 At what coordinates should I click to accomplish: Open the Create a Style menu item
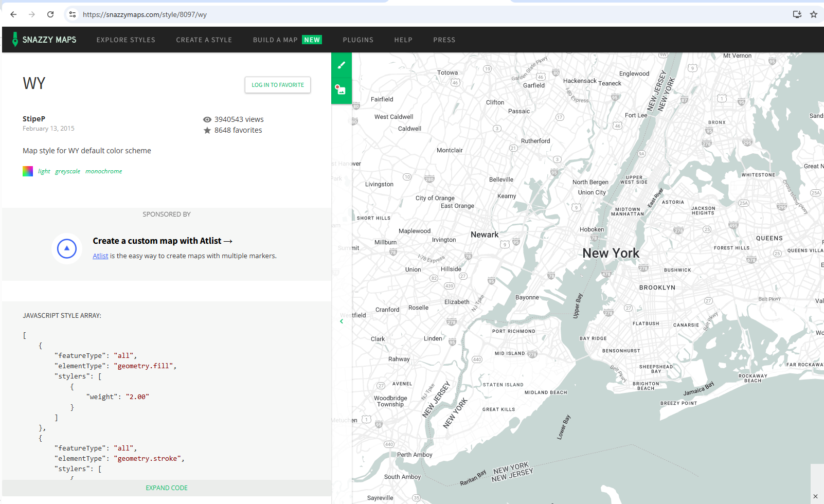point(204,40)
